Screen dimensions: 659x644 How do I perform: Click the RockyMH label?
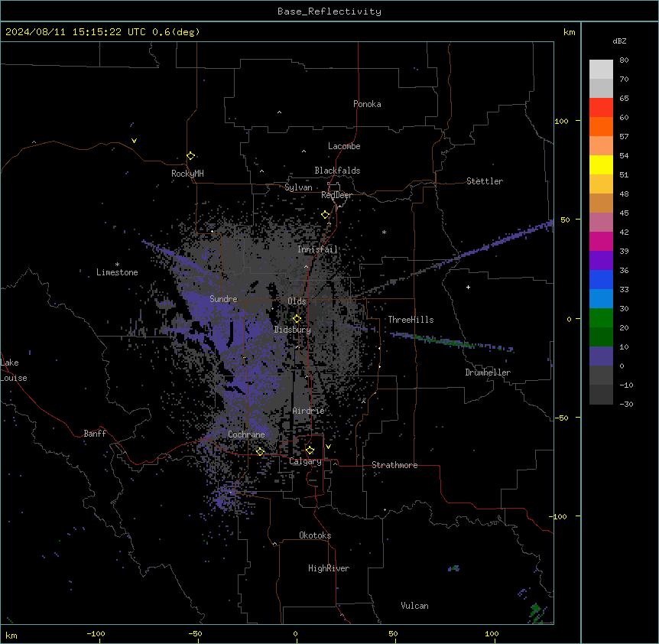tap(187, 174)
